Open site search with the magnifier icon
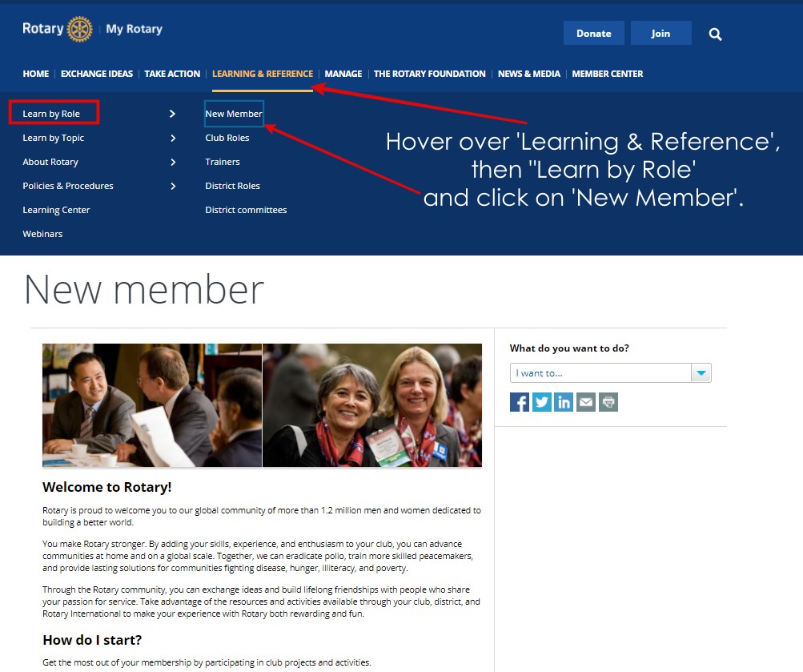 714,34
